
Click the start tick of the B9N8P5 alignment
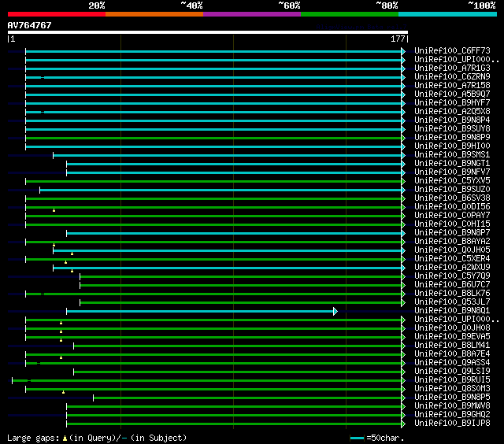point(93,398)
